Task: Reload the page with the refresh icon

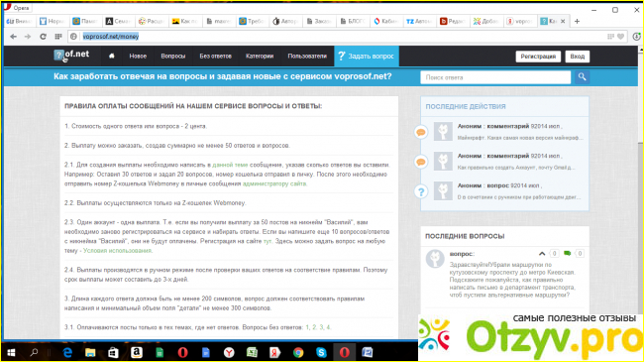Action: (x=44, y=37)
